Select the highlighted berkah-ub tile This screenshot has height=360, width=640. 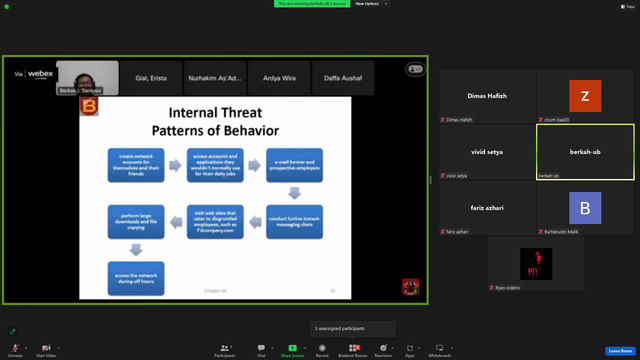tap(585, 152)
